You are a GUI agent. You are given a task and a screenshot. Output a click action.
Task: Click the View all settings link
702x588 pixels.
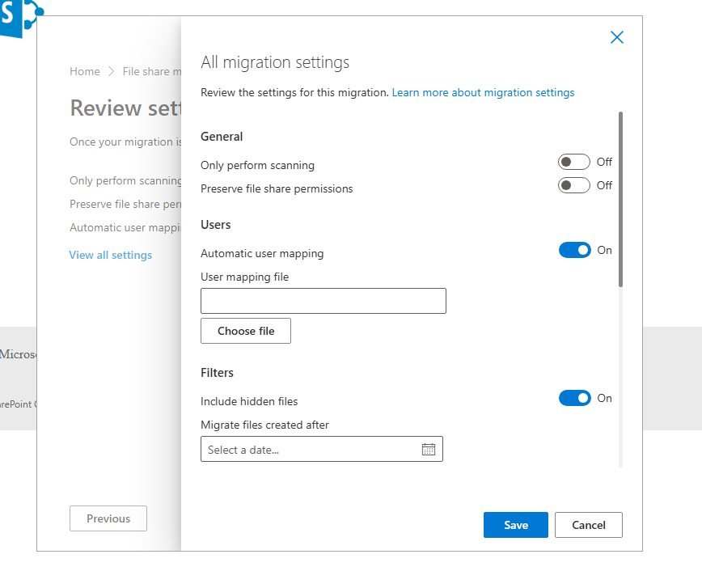point(111,255)
